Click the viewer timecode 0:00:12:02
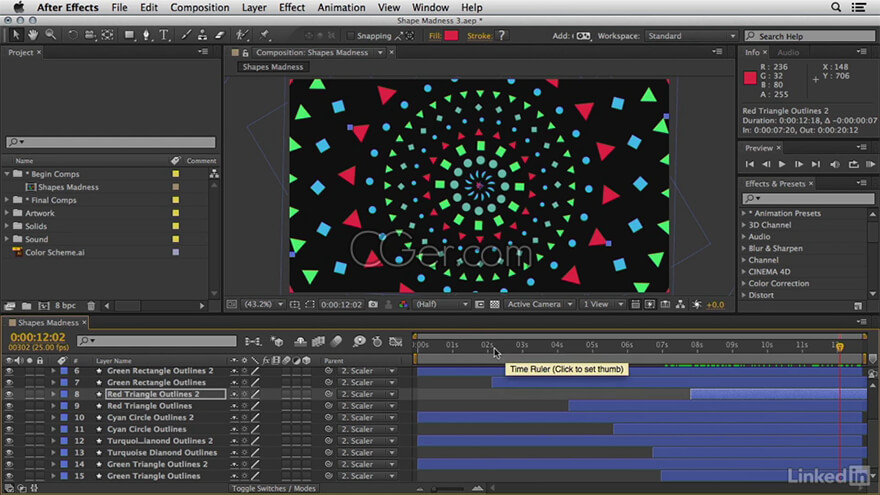Viewport: 880px width, 495px height. (x=341, y=304)
